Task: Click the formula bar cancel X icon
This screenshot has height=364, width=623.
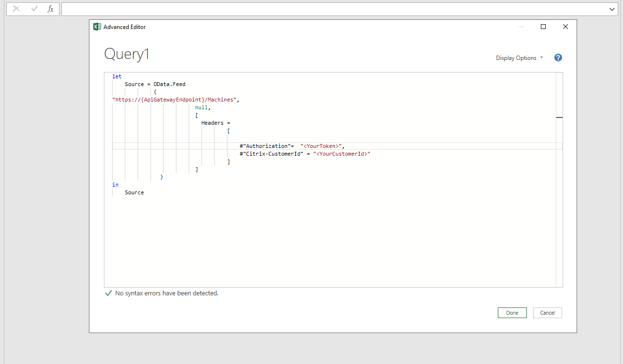Action: (16, 9)
